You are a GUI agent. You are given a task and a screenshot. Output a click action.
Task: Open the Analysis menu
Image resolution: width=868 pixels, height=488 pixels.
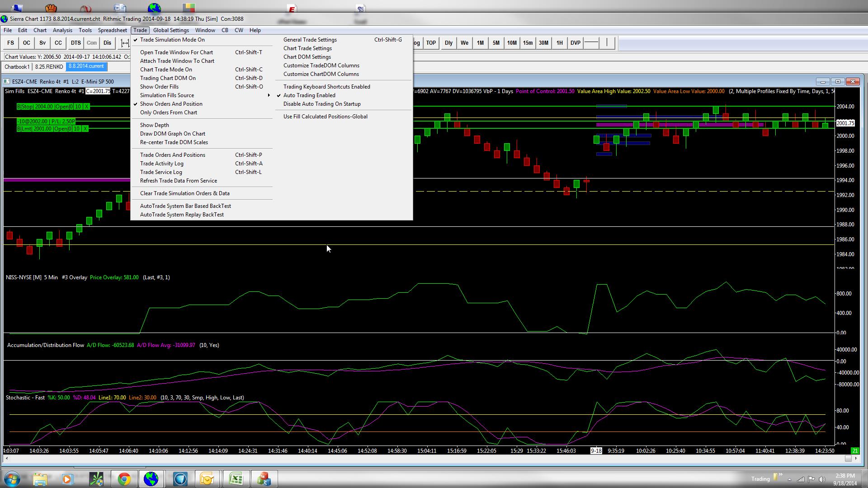point(62,30)
